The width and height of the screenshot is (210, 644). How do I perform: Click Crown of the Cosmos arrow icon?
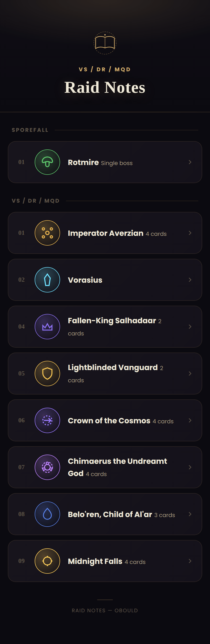pyautogui.click(x=47, y=420)
